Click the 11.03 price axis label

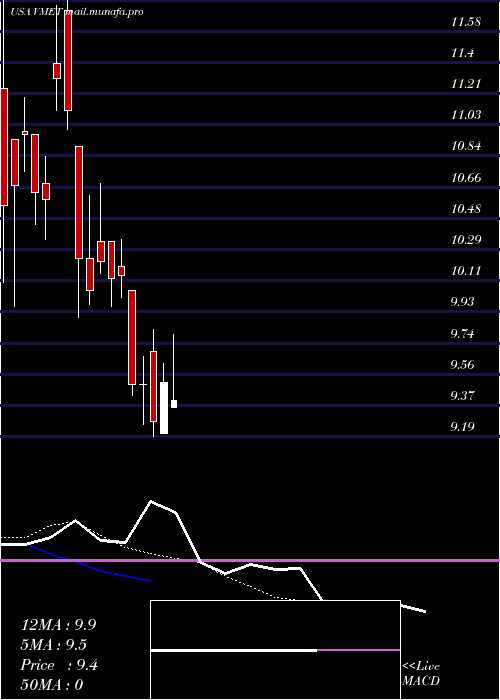point(466,115)
